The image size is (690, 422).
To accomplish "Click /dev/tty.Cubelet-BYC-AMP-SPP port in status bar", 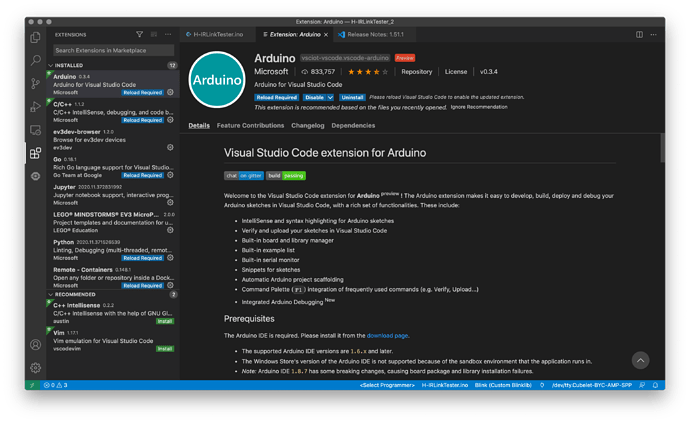I will 591,385.
